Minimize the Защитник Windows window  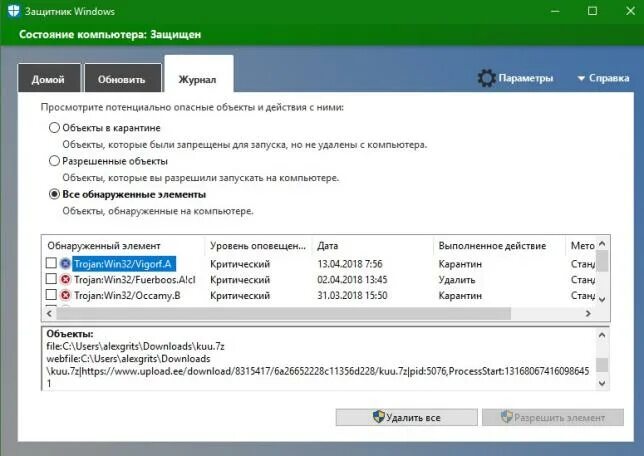point(555,11)
